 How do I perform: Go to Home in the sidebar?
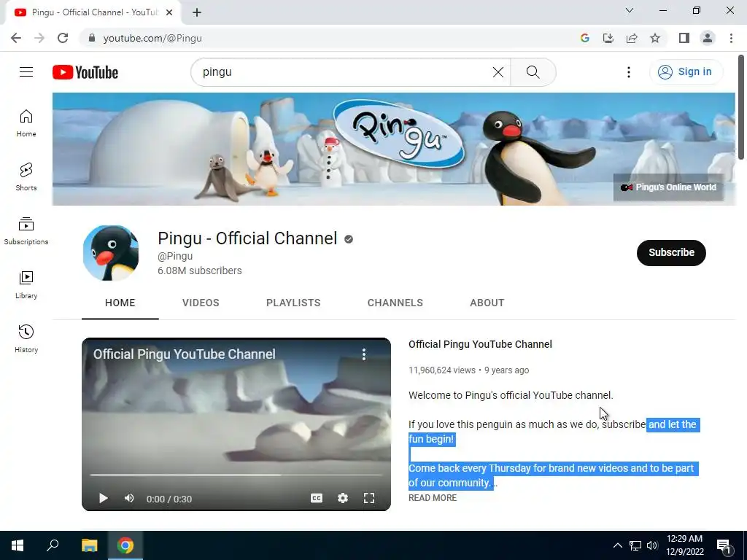coord(26,123)
